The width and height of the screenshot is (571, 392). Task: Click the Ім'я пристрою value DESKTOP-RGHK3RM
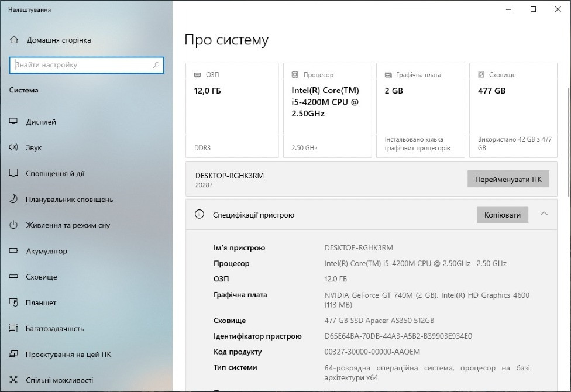(359, 247)
